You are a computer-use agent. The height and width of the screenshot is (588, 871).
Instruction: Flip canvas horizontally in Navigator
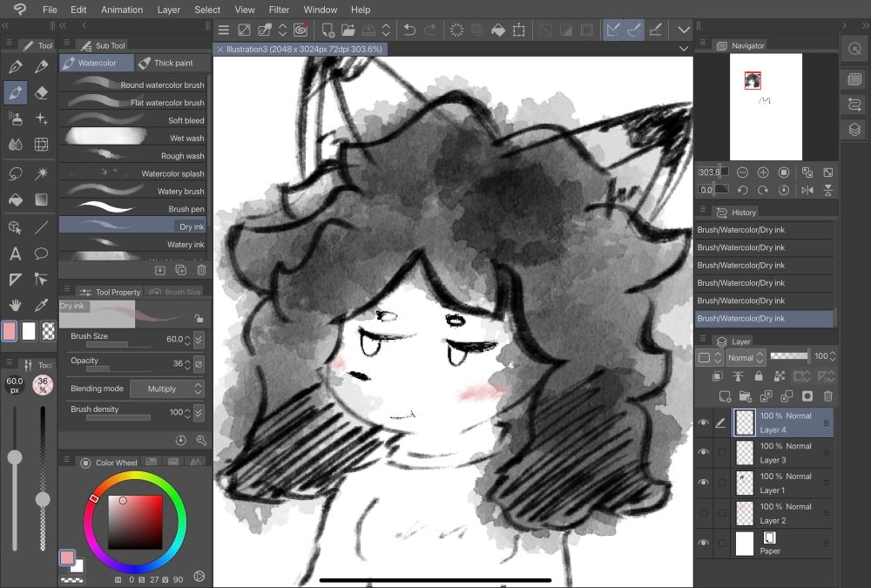[807, 190]
